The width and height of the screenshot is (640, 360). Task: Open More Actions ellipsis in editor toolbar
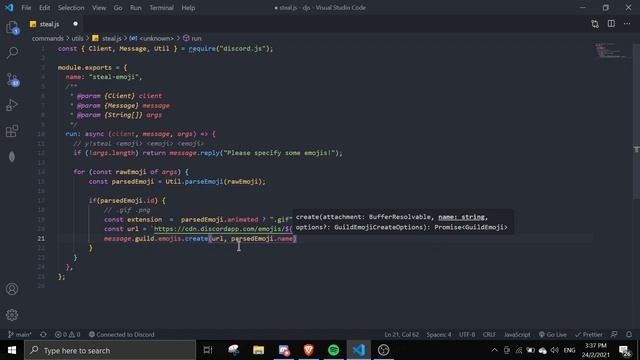click(x=627, y=24)
